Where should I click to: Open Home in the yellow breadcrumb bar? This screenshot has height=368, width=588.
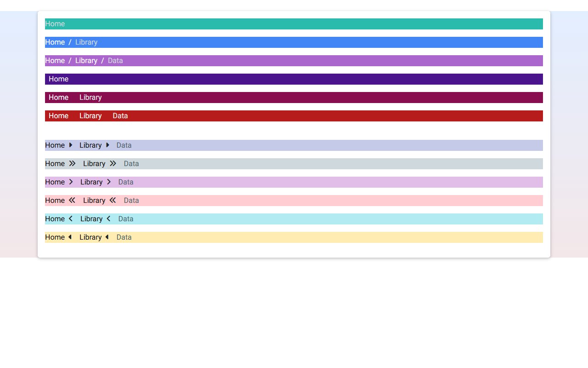click(55, 237)
